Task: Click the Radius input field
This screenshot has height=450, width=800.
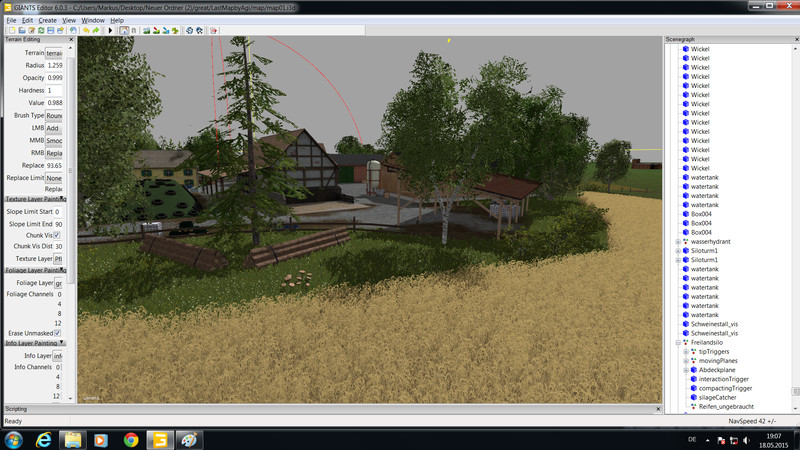Action: click(55, 65)
